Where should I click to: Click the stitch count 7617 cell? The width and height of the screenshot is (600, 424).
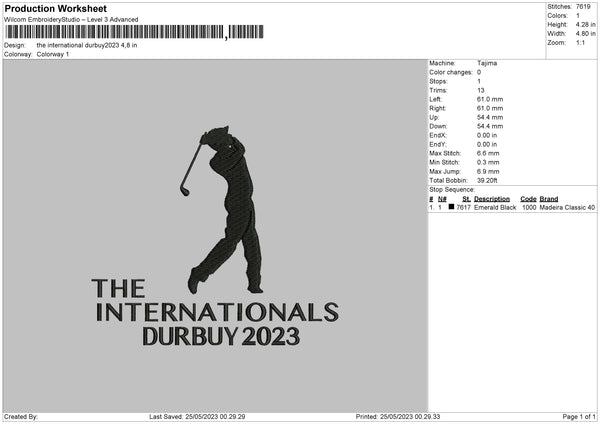463,207
